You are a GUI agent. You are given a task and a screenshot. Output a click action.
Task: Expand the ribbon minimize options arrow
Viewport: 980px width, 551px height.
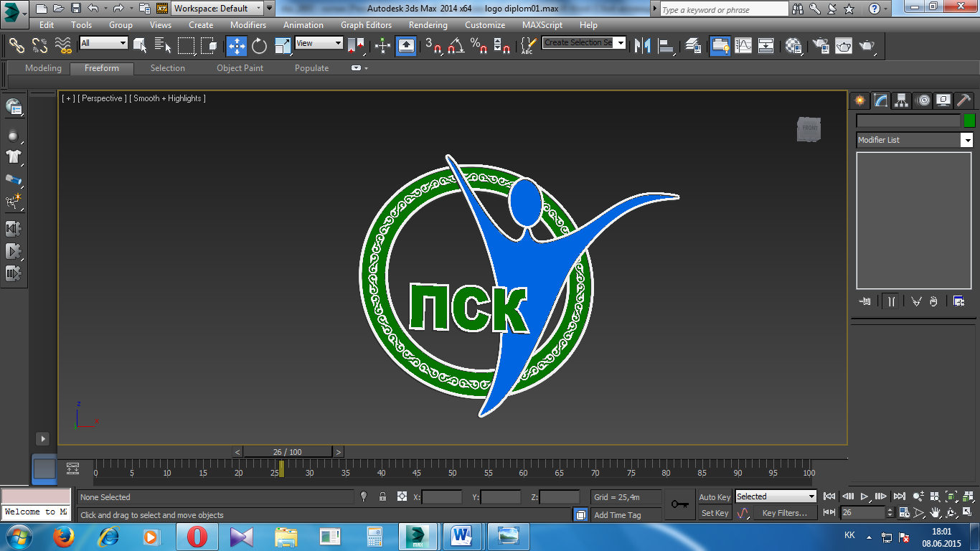[x=366, y=68]
